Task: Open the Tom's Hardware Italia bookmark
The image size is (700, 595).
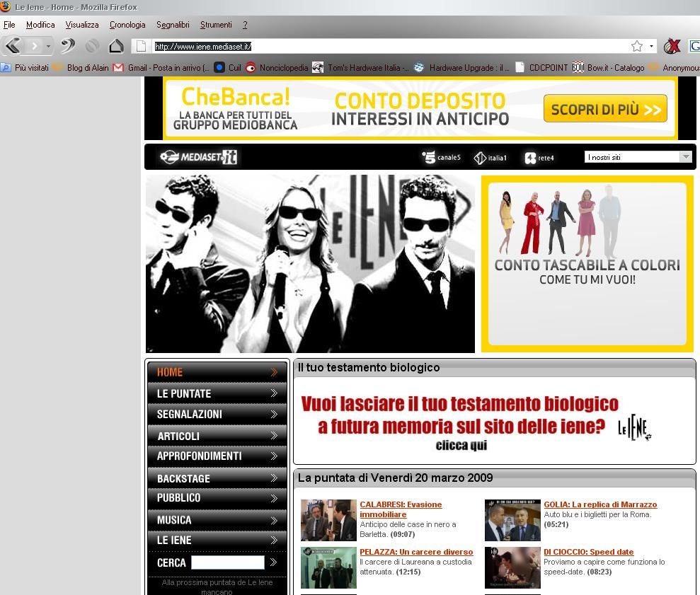Action: click(360, 68)
